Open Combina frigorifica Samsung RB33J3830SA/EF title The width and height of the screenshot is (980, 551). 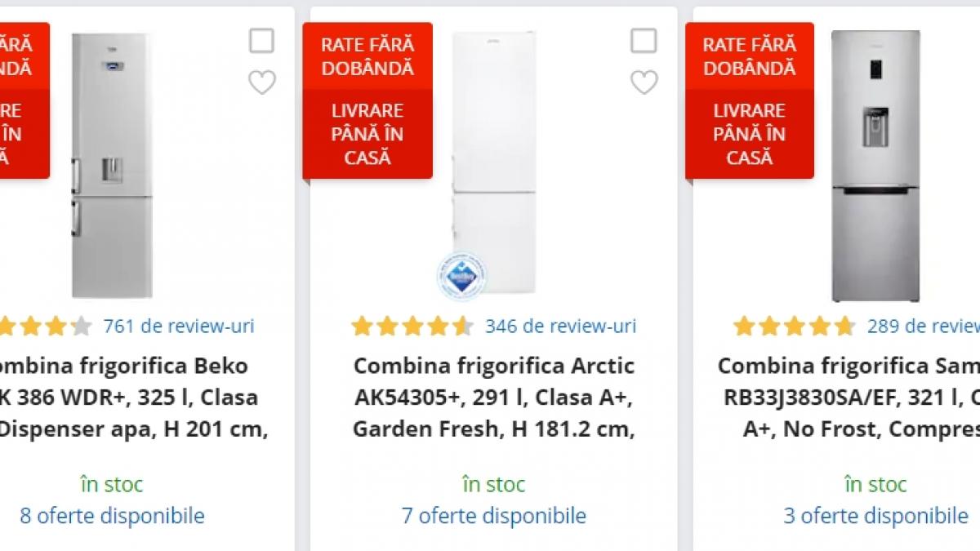pos(849,397)
